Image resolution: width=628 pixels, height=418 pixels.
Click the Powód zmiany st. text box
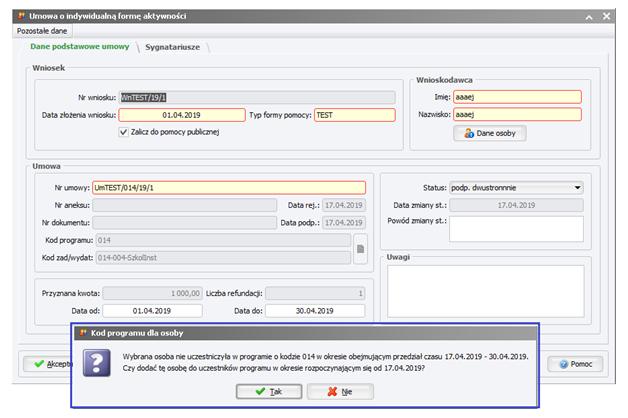[516, 229]
